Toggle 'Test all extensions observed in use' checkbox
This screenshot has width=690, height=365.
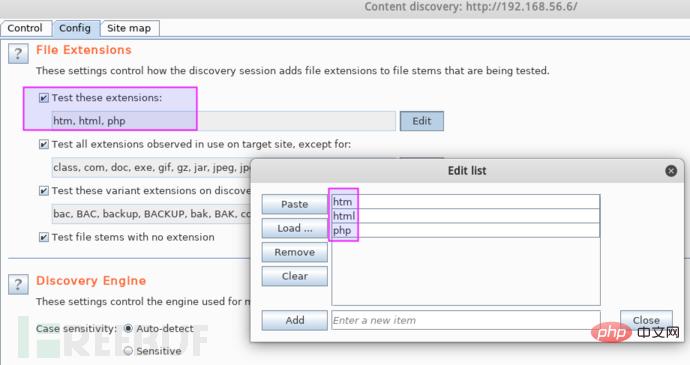coord(44,144)
